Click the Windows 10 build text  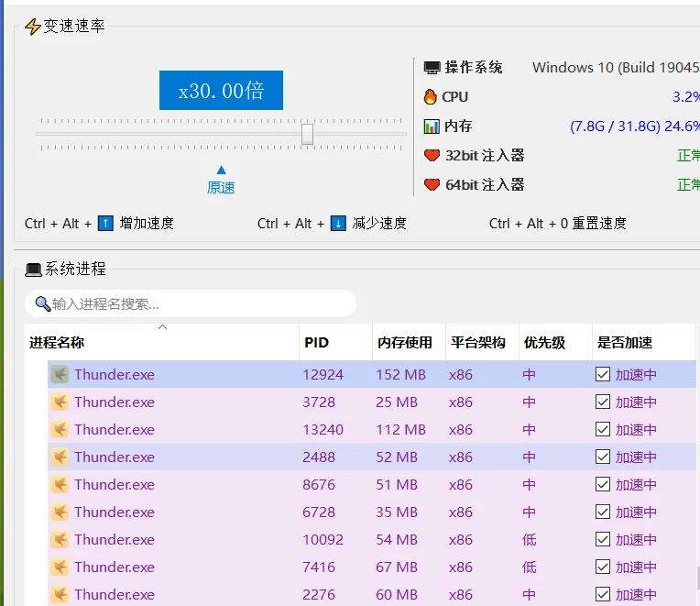tap(616, 68)
